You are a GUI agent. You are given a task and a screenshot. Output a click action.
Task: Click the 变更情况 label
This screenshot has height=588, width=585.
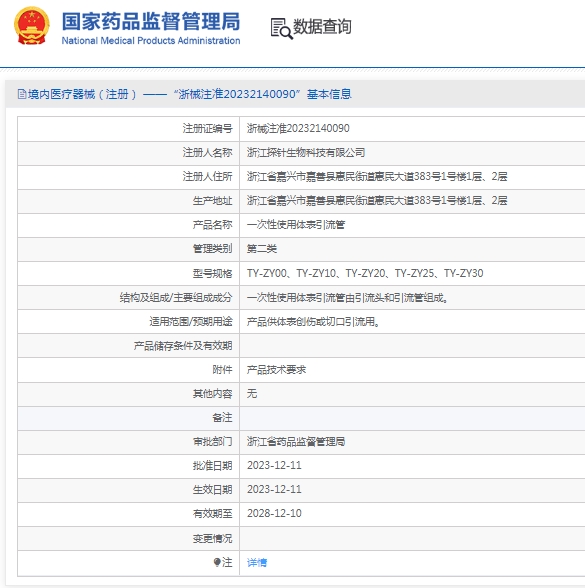pos(213,538)
